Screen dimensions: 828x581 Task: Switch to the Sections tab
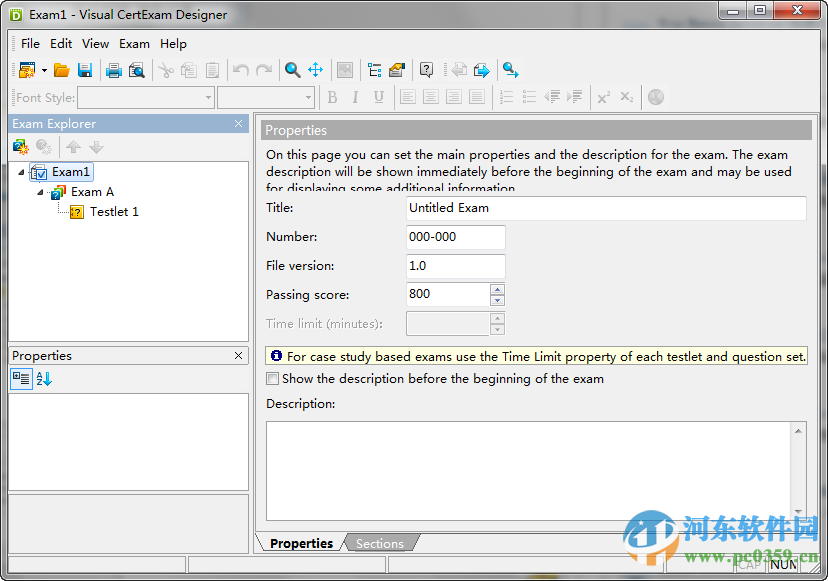(x=380, y=543)
